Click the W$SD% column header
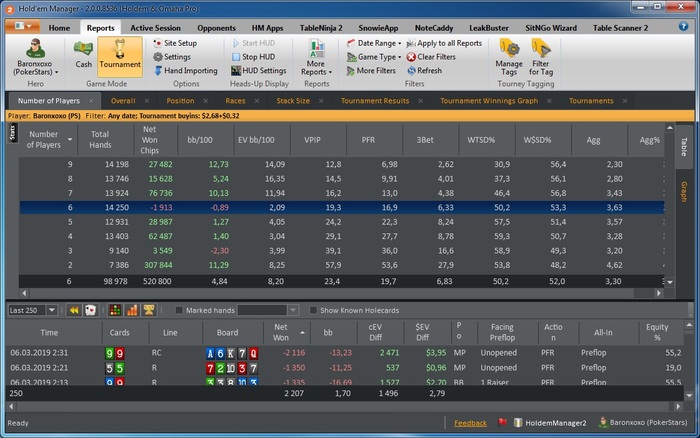 point(537,140)
